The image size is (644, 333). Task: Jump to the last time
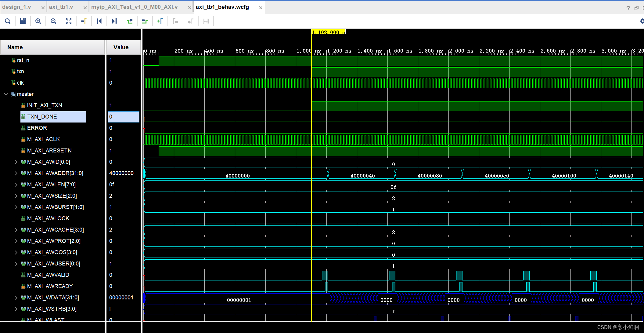114,21
